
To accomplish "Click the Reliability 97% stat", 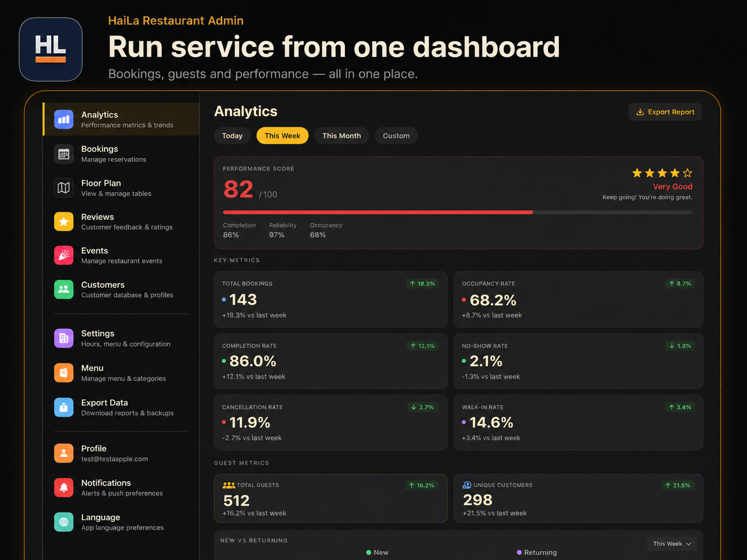I will (x=283, y=230).
